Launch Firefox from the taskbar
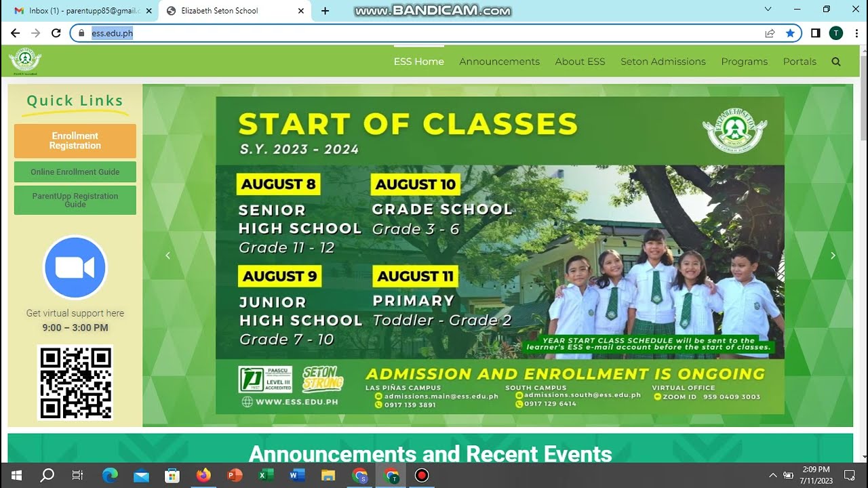Screen dimensions: 868x488 203,475
